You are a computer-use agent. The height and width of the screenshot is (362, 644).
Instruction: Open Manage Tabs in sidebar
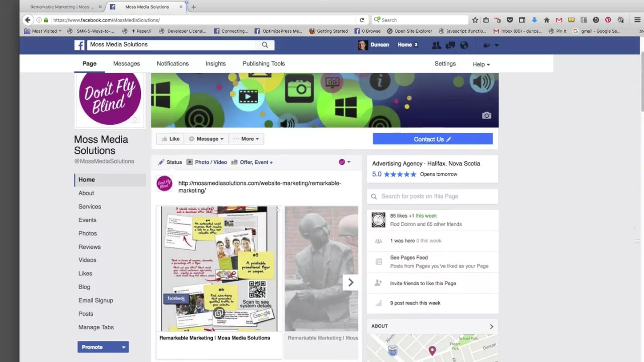pos(96,327)
